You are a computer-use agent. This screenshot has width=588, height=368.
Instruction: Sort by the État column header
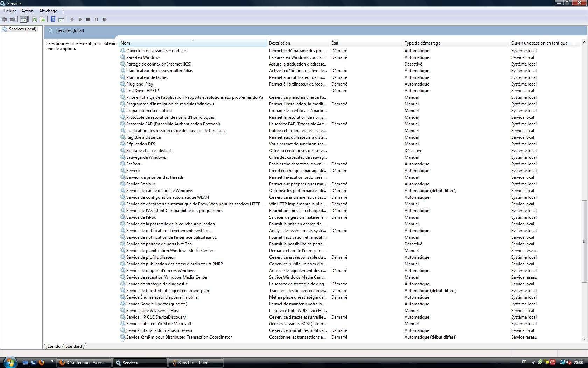point(366,43)
